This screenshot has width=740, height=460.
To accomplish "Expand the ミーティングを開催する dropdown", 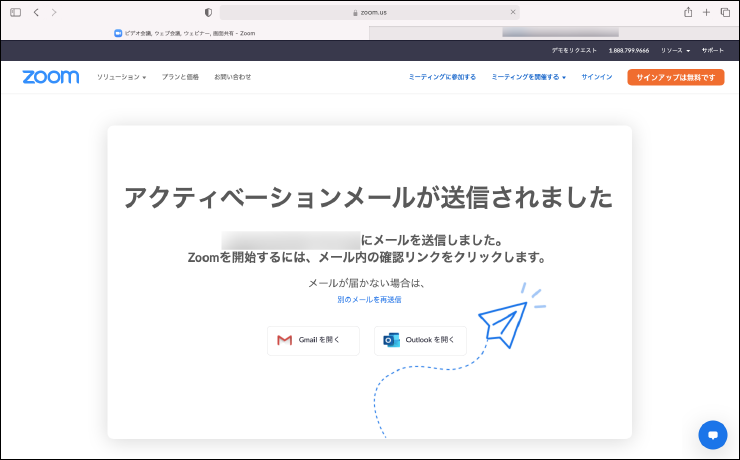I will [x=529, y=77].
